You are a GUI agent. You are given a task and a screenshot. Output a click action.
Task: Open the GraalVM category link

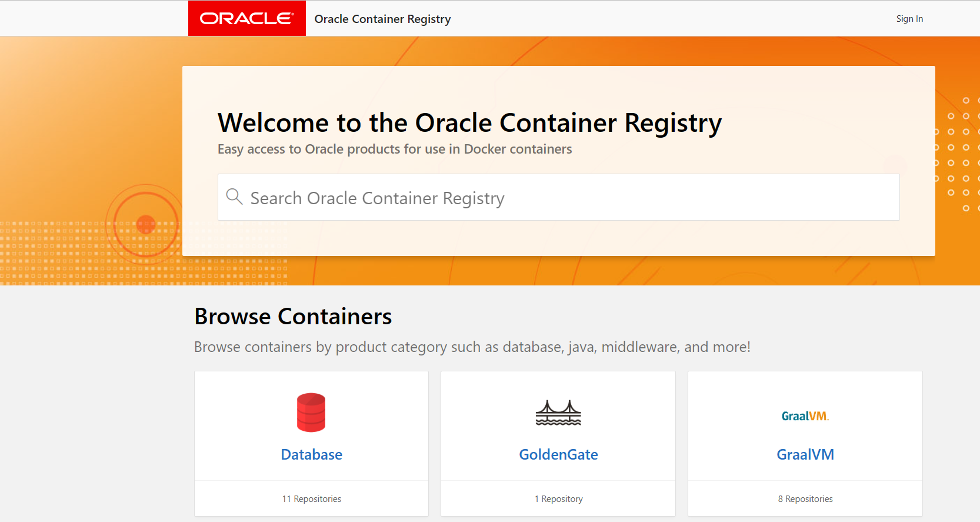point(805,454)
